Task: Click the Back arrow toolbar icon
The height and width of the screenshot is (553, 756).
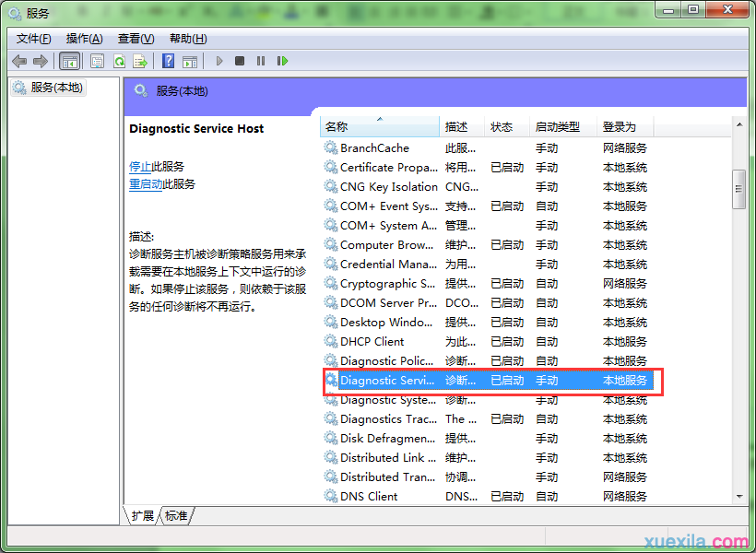Action: [19, 61]
